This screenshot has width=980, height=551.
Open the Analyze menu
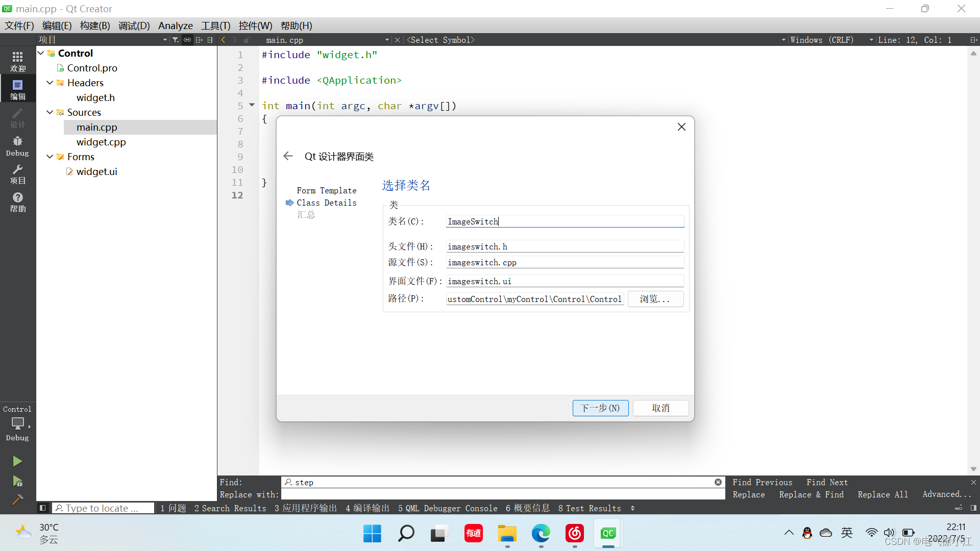click(176, 26)
